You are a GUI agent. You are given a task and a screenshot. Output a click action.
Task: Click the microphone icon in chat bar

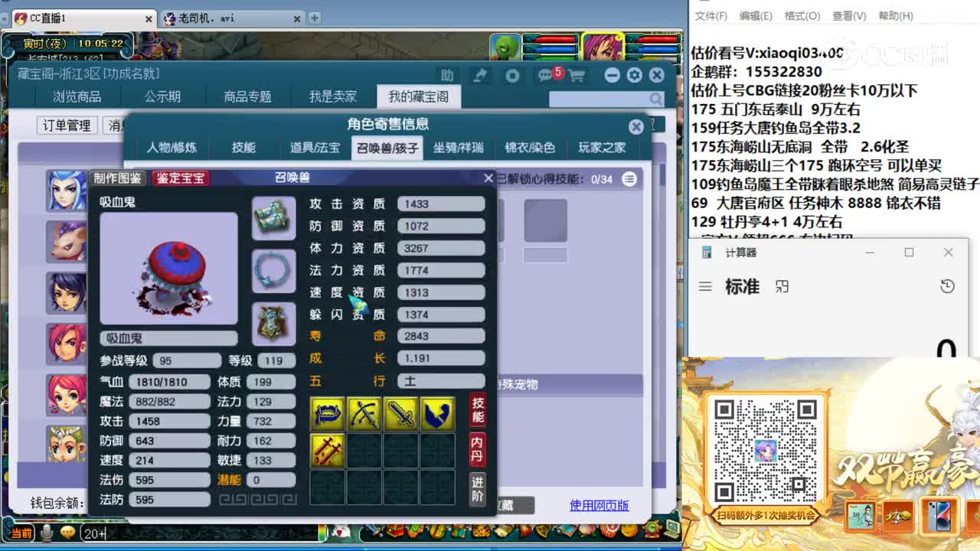pos(46,533)
